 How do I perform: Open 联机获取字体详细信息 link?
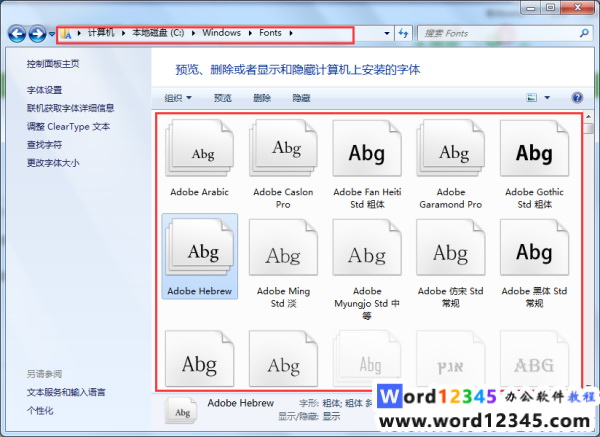click(70, 108)
